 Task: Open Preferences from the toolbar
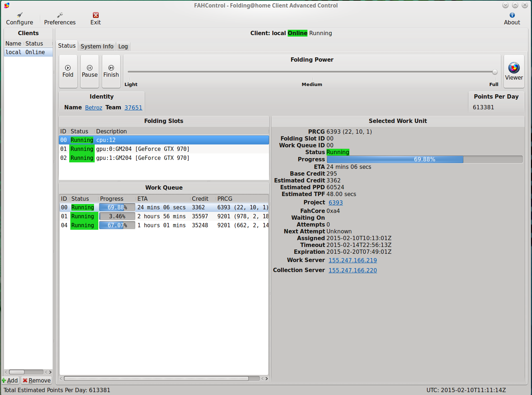pyautogui.click(x=60, y=19)
